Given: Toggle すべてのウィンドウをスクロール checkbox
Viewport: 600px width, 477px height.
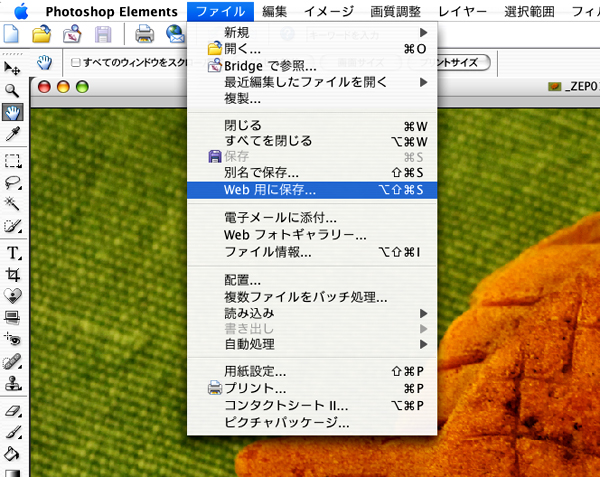Looking at the screenshot, I should [76, 62].
